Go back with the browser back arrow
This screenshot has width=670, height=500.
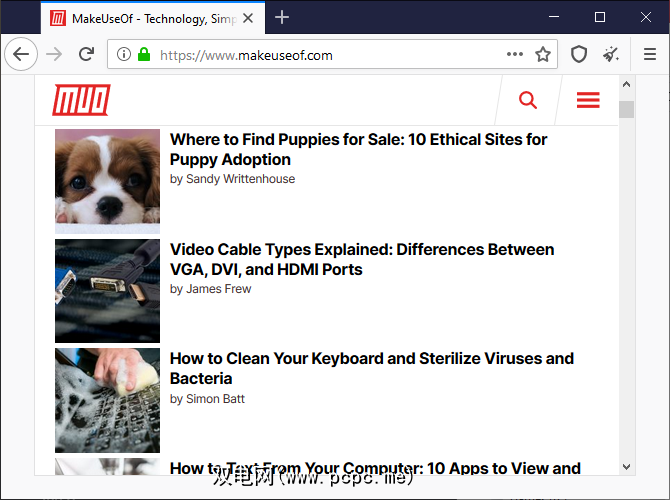(21, 54)
